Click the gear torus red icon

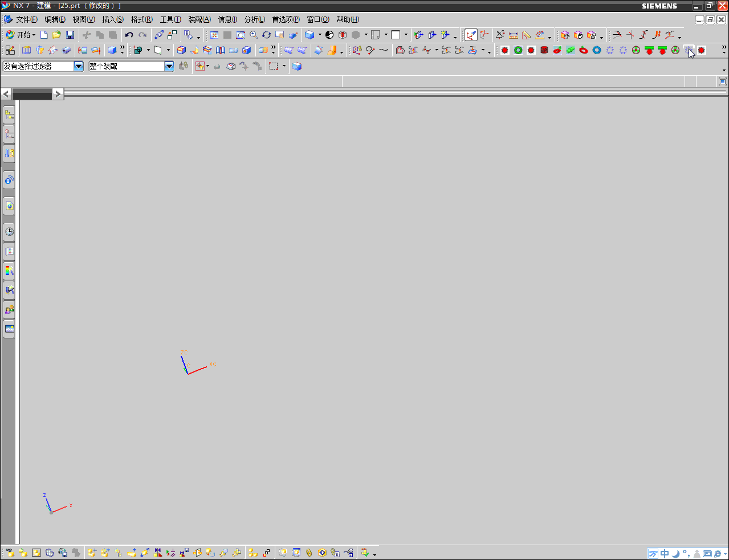point(584,50)
